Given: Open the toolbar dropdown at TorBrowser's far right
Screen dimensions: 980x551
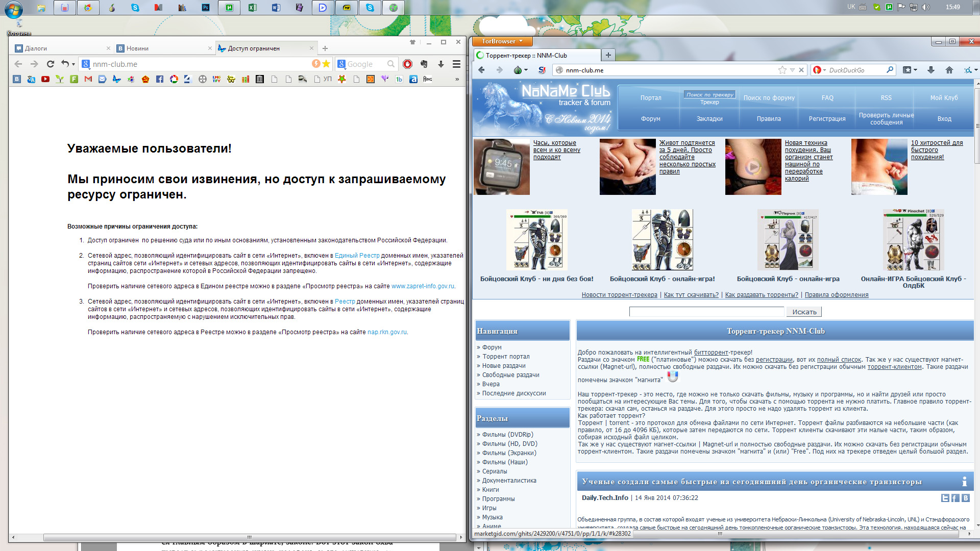Looking at the screenshot, I should tap(976, 70).
